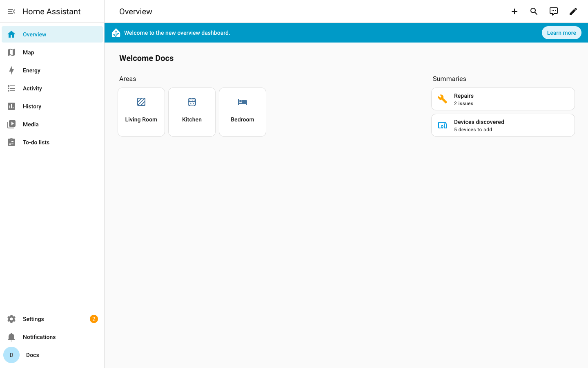Open search with the magnifier icon
The height and width of the screenshot is (368, 588).
pyautogui.click(x=534, y=11)
